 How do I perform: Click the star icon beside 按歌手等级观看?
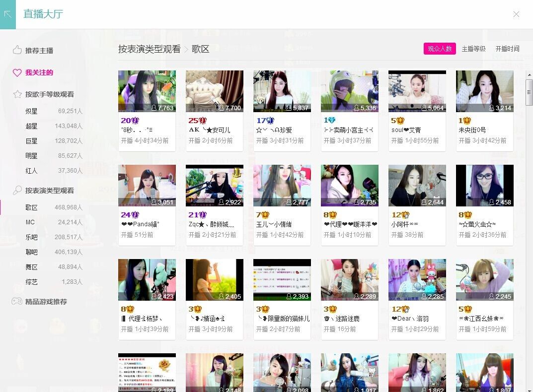[x=17, y=94]
